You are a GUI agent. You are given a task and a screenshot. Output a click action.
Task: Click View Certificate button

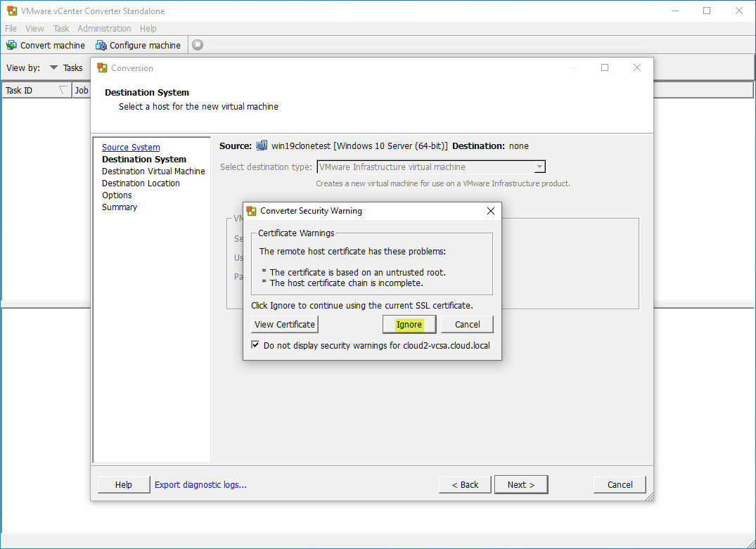point(284,324)
